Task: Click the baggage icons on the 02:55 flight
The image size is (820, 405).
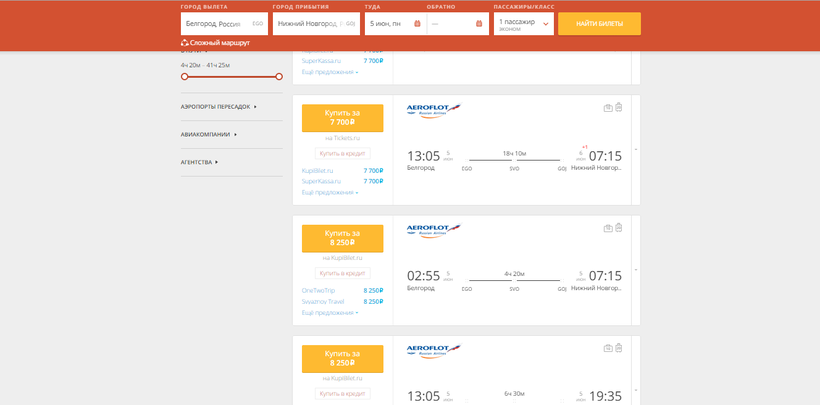Action: point(613,228)
